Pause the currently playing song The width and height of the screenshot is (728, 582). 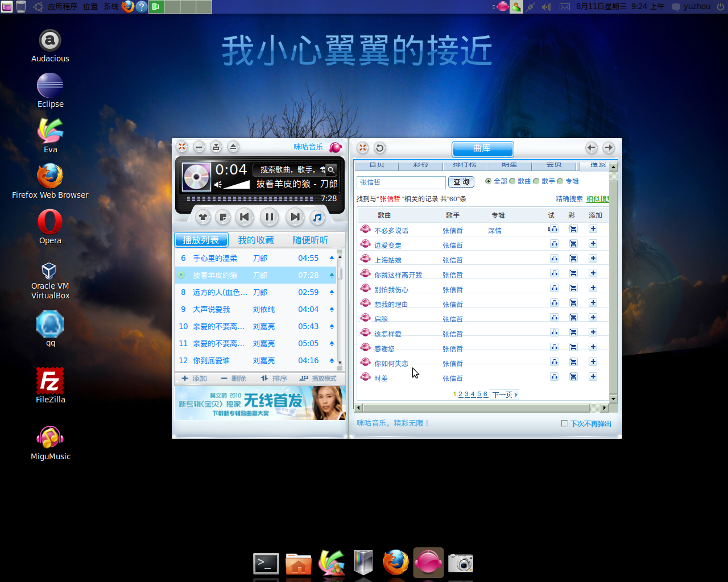click(x=269, y=217)
